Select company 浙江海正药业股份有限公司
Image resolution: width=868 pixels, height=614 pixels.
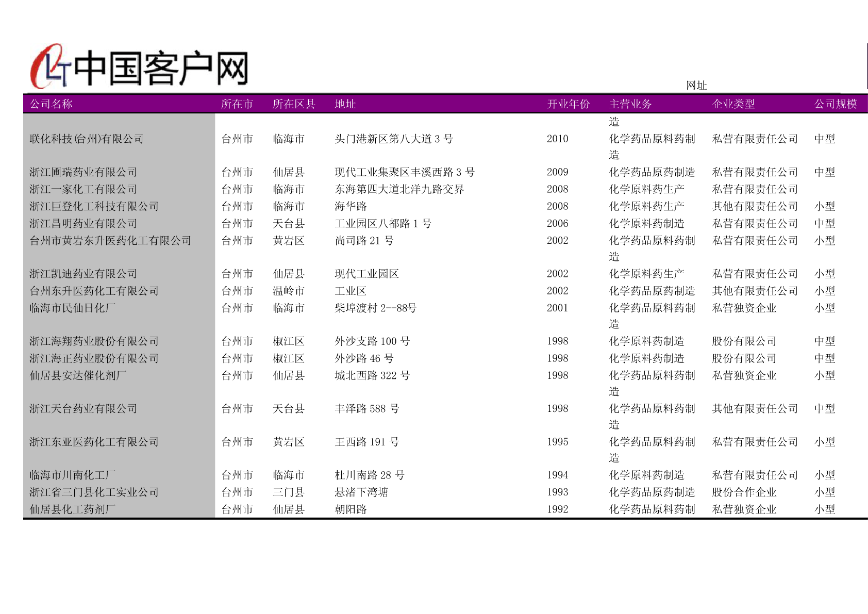tap(94, 358)
